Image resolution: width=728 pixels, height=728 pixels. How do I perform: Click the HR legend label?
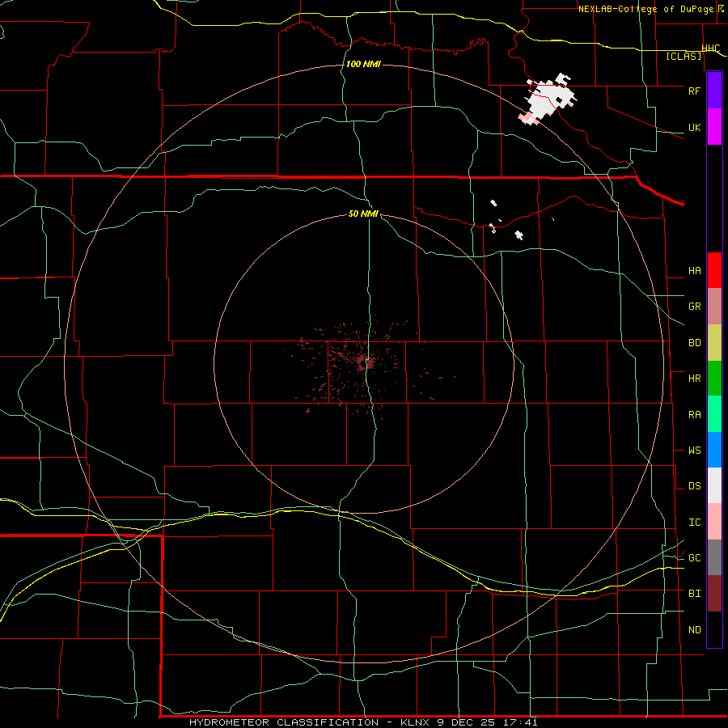coord(695,379)
